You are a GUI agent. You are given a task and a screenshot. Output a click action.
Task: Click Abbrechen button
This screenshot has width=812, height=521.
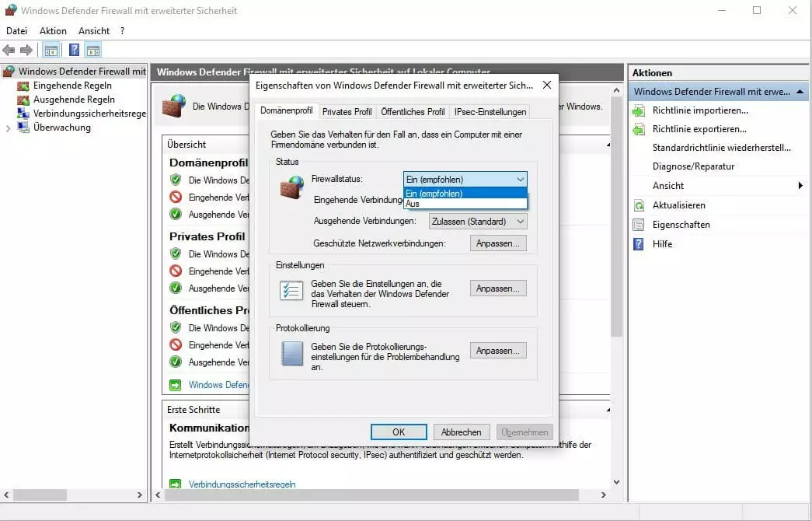461,432
